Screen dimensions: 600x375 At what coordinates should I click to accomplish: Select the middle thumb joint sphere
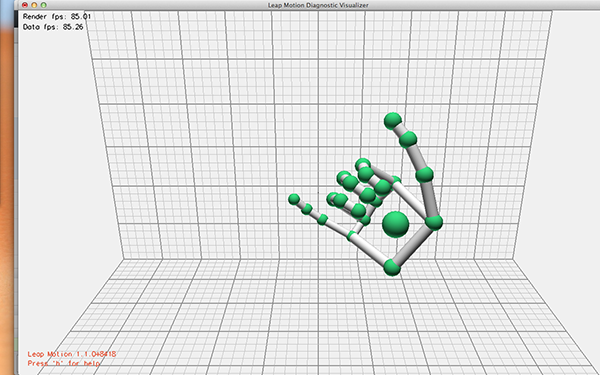(424, 175)
